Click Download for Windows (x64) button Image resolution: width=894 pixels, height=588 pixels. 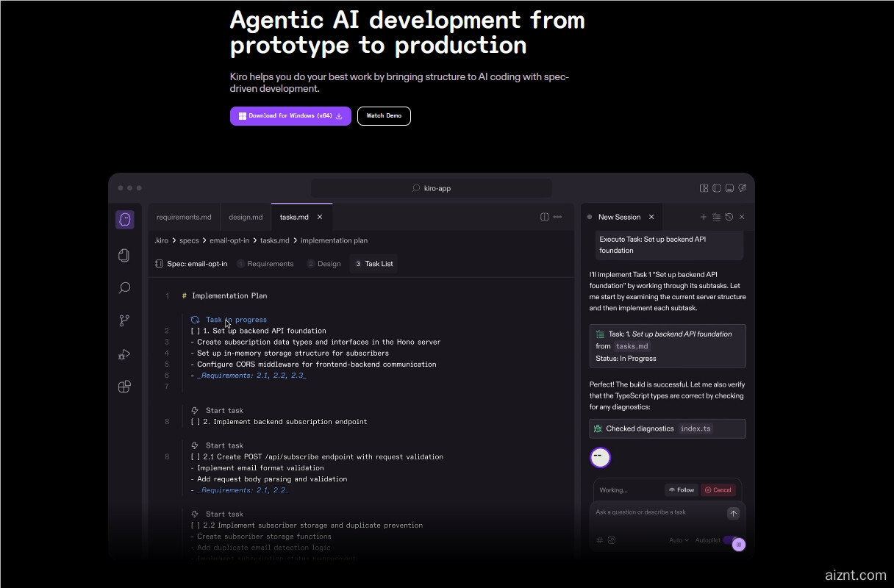tap(290, 116)
